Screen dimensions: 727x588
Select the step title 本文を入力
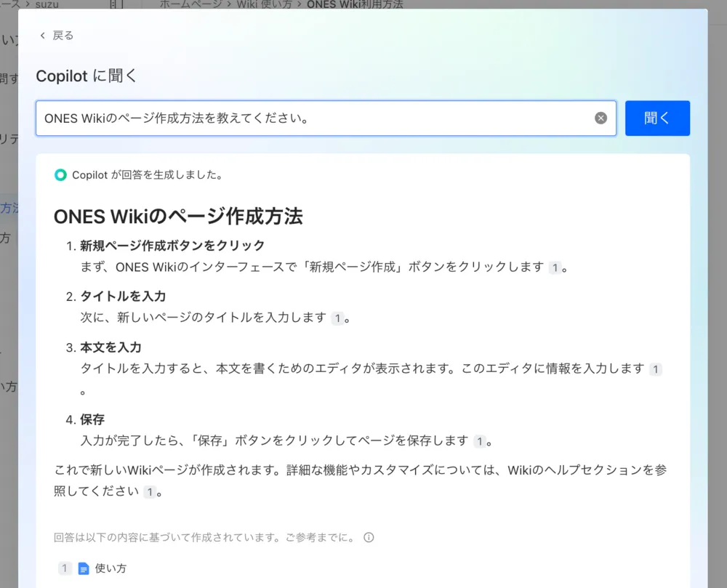coord(111,347)
